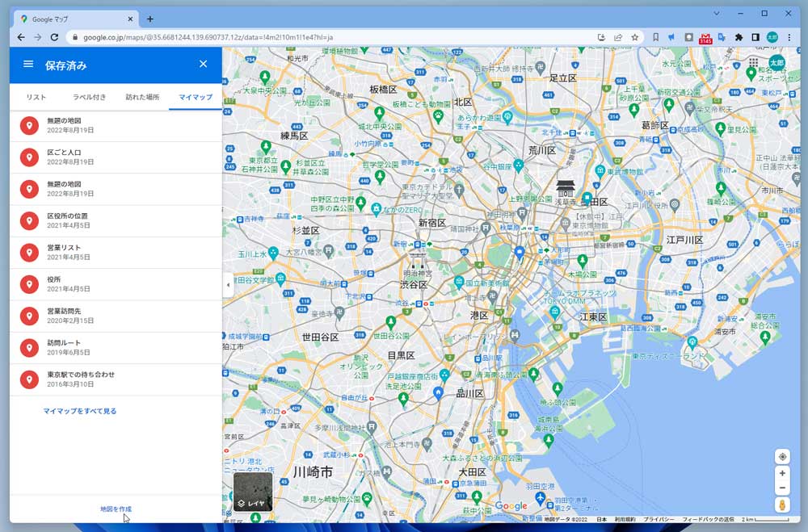Click the browser forward arrow
The height and width of the screenshot is (532, 808).
tap(38, 37)
